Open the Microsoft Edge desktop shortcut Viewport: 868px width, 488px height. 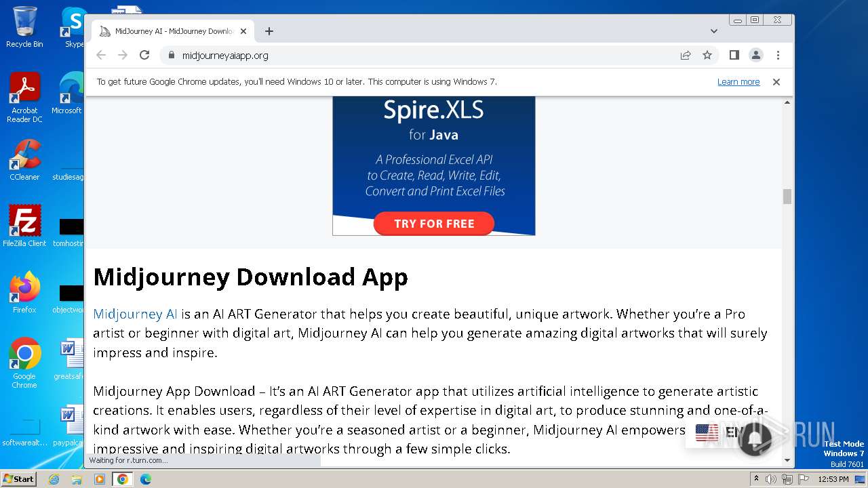coord(68,94)
